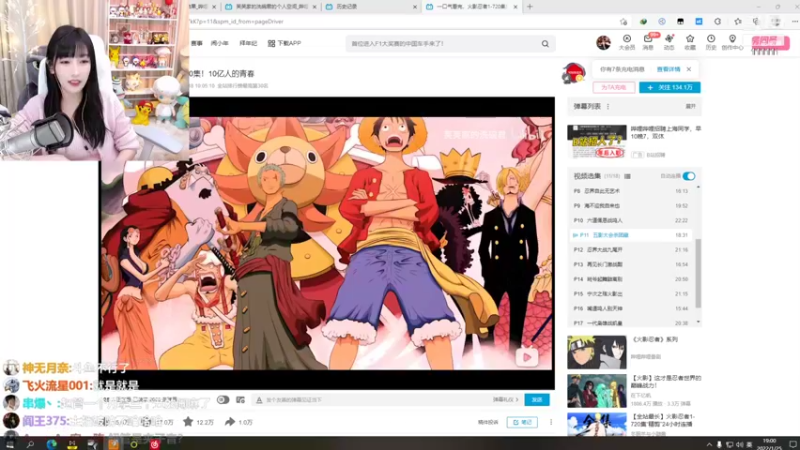The width and height of the screenshot is (800, 450).
Task: Open the Windows Start menu
Action: pyautogui.click(x=9, y=444)
